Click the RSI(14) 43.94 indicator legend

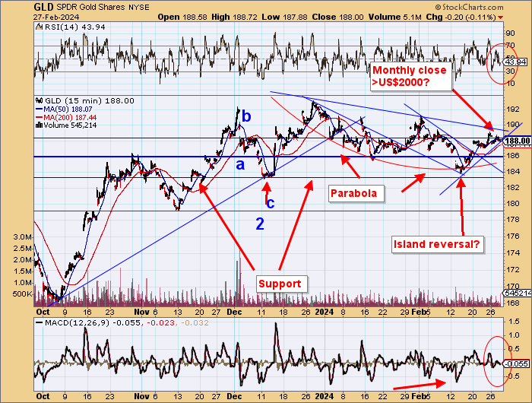coord(75,27)
